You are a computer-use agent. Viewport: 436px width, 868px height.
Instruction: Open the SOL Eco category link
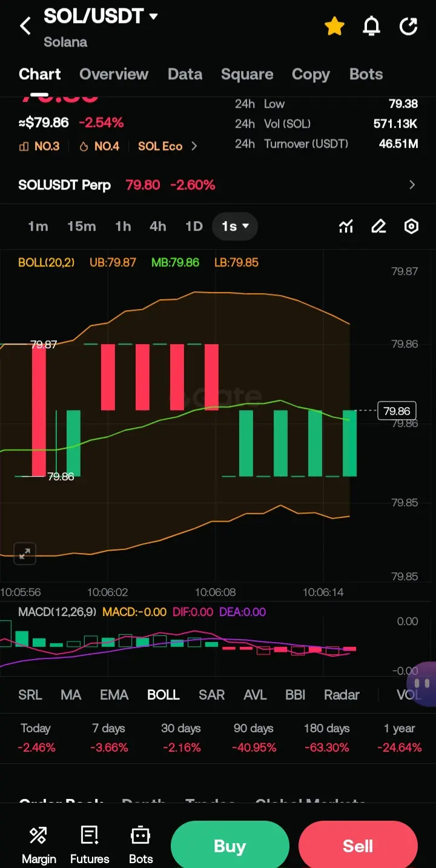[x=160, y=146]
